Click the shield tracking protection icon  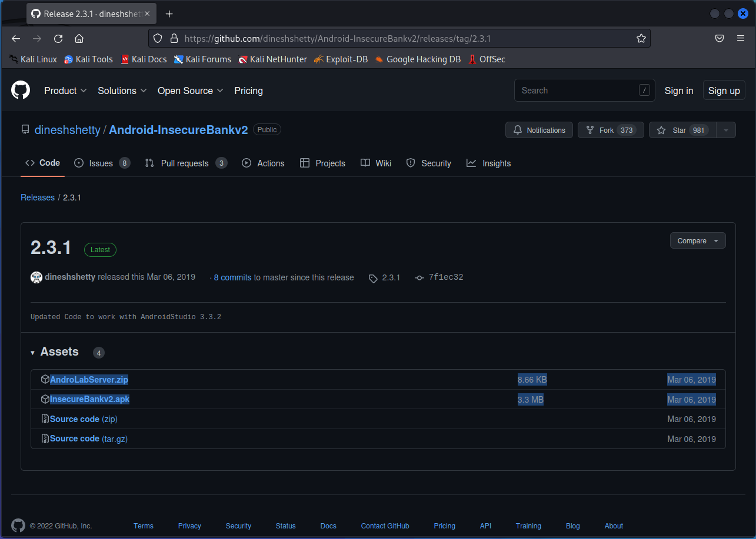pos(158,39)
